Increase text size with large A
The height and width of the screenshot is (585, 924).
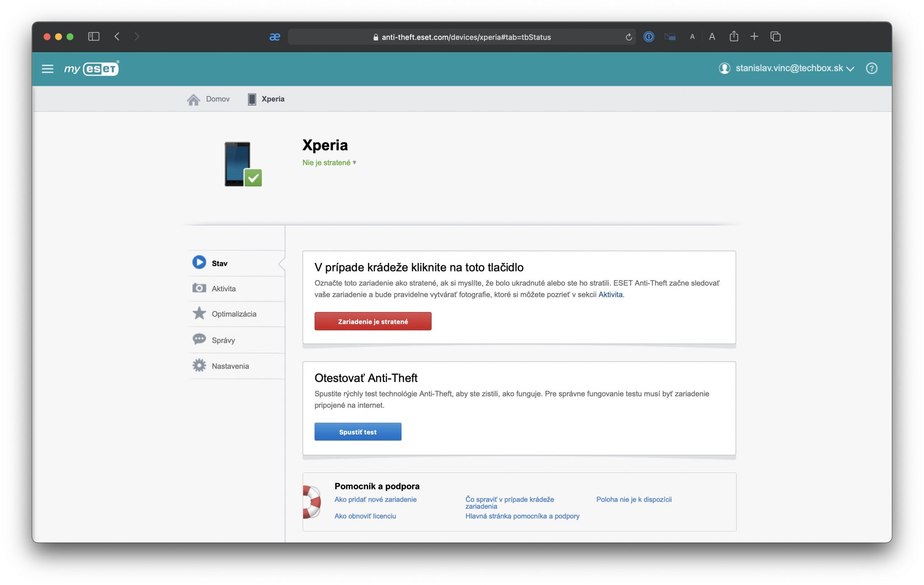[x=712, y=37]
